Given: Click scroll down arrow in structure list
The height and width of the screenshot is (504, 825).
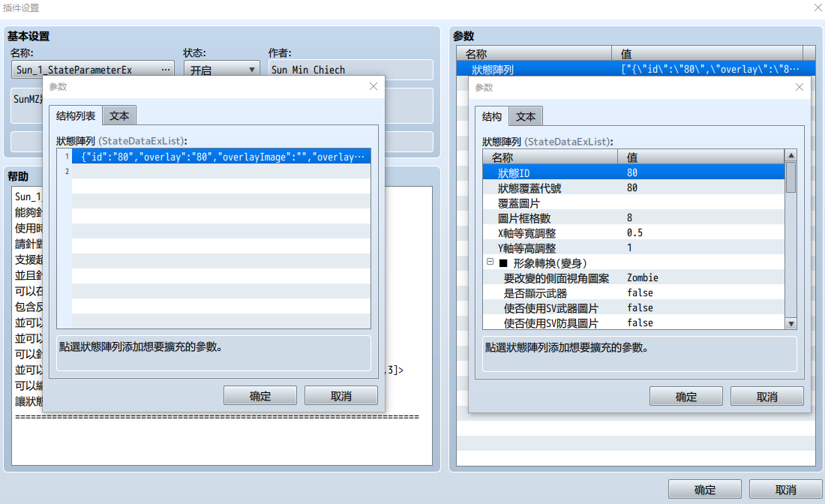Looking at the screenshot, I should tap(790, 323).
